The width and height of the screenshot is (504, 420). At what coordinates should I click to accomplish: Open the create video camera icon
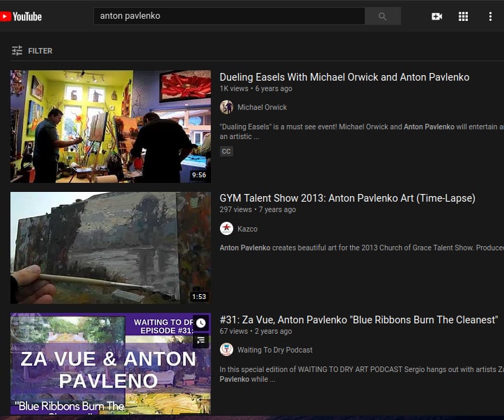coord(436,17)
